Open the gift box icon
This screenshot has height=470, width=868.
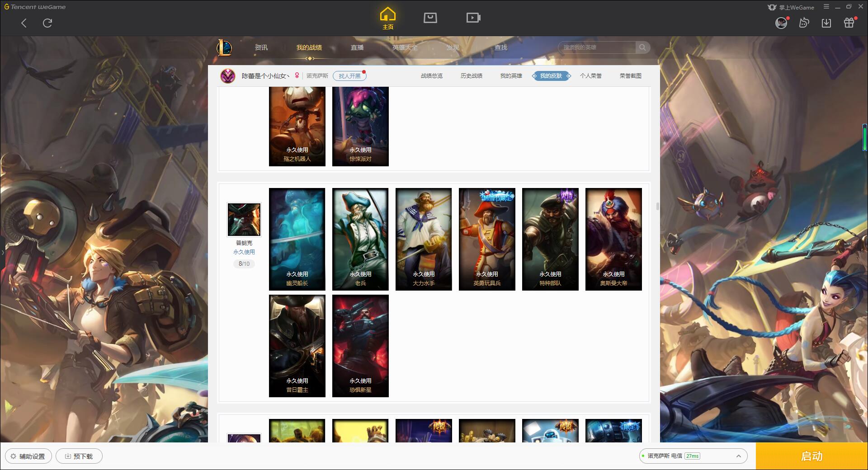849,23
